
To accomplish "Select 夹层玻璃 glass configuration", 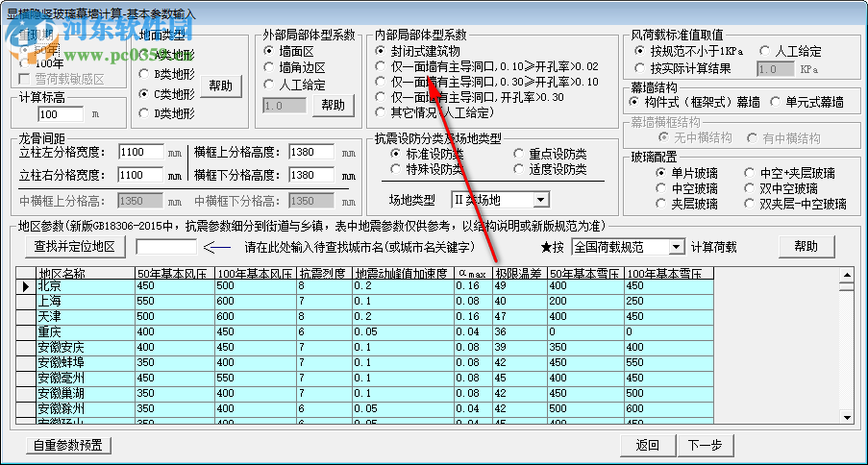I will pyautogui.click(x=687, y=205).
